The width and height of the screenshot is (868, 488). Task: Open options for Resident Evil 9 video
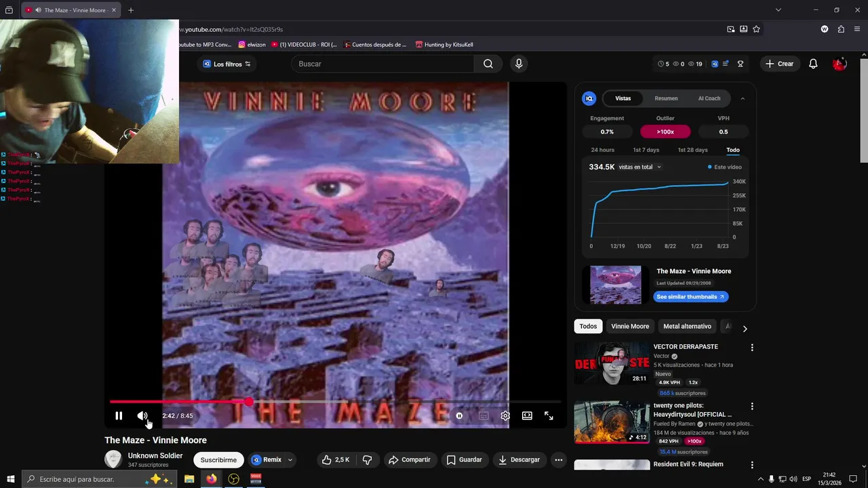click(x=751, y=465)
